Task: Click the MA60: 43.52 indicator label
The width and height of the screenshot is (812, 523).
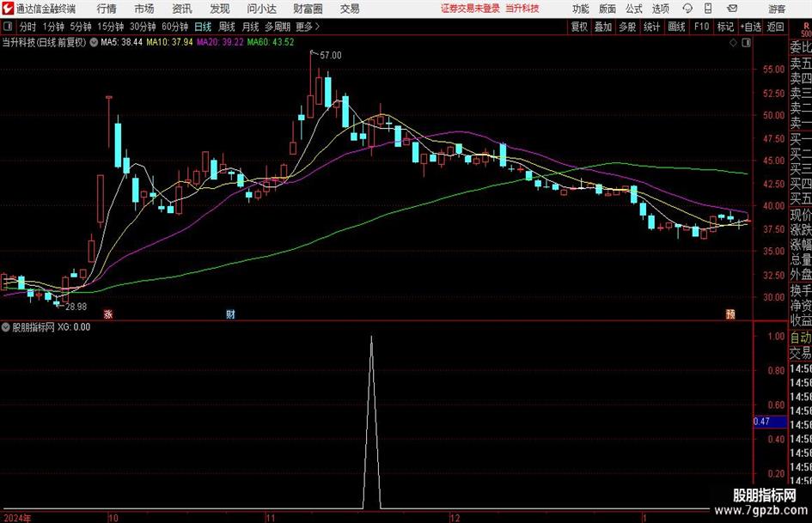Action: 271,42
